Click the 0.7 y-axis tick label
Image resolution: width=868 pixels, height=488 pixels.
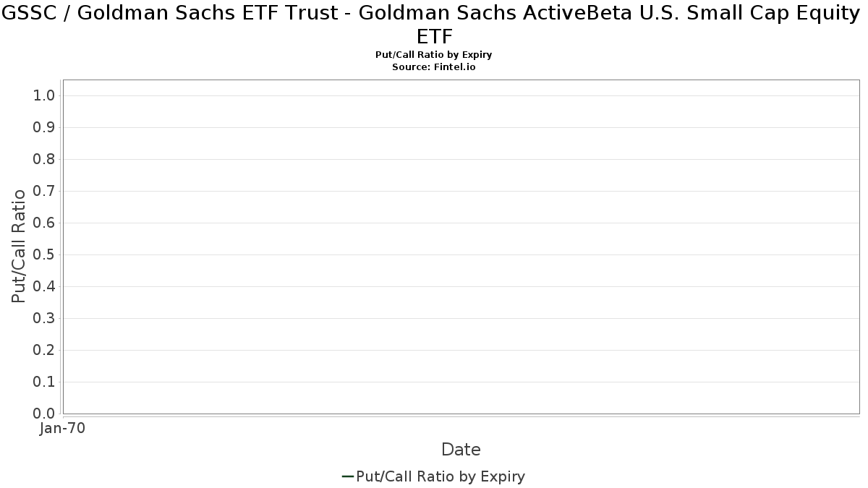coord(44,192)
